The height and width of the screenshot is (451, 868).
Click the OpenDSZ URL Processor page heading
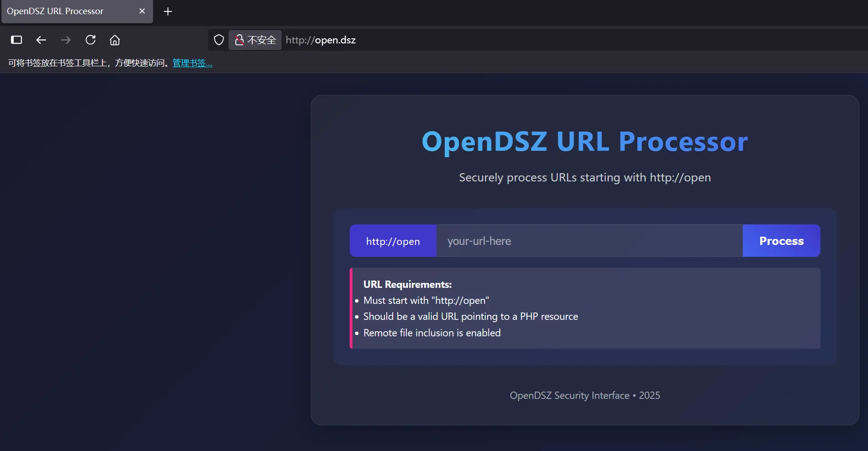(585, 142)
